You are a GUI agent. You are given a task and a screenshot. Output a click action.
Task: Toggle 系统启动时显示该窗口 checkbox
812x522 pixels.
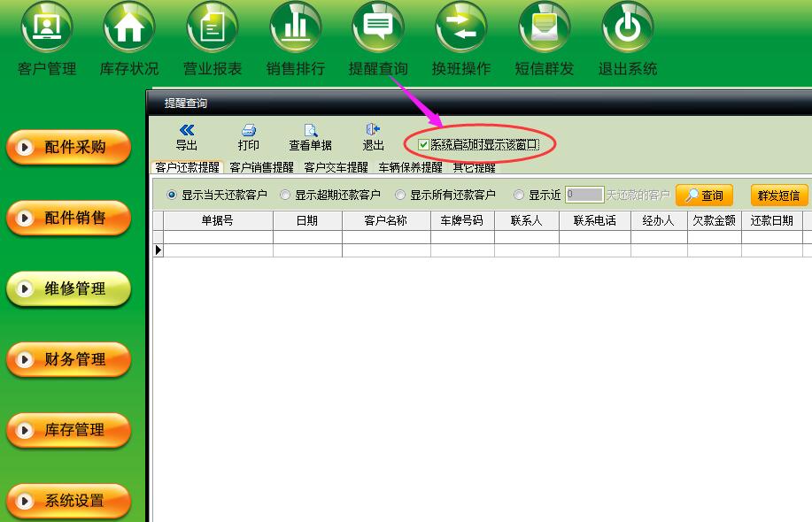coord(423,145)
